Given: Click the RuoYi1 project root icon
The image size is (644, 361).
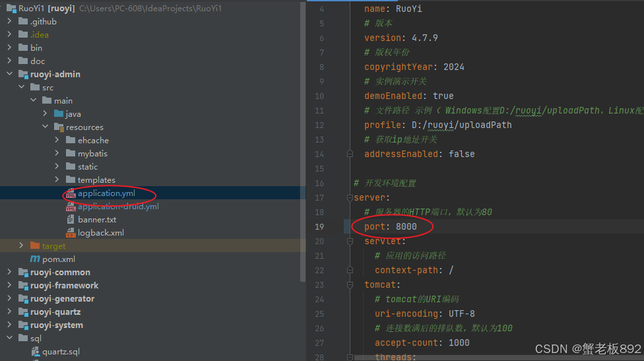Looking at the screenshot, I should [11, 8].
